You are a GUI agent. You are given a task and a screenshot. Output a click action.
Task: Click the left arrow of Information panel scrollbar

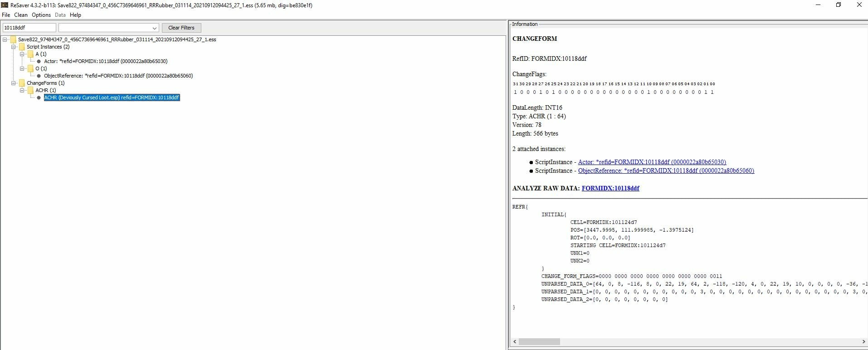point(515,341)
